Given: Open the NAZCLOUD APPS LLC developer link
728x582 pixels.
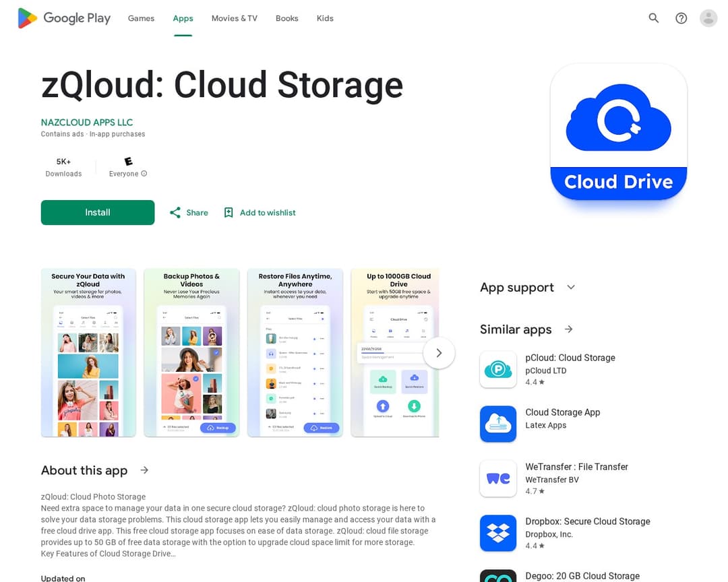Looking at the screenshot, I should point(87,122).
